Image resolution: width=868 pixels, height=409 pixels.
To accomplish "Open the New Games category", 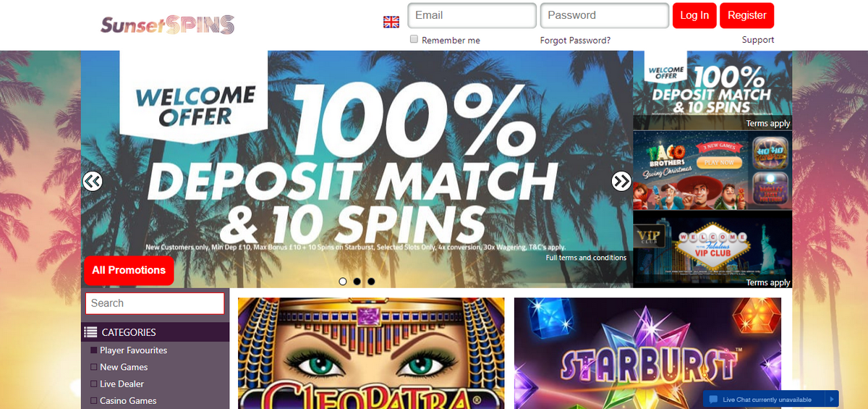I will [x=124, y=367].
